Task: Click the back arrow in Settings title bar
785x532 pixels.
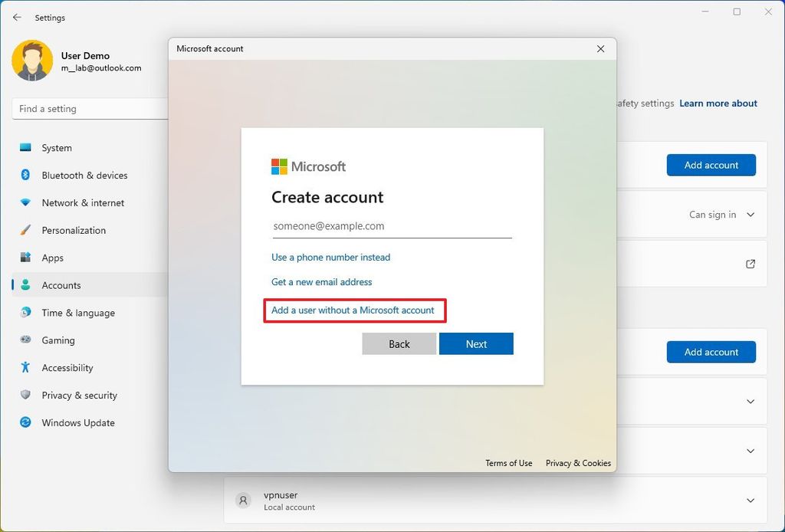Action: (17, 17)
